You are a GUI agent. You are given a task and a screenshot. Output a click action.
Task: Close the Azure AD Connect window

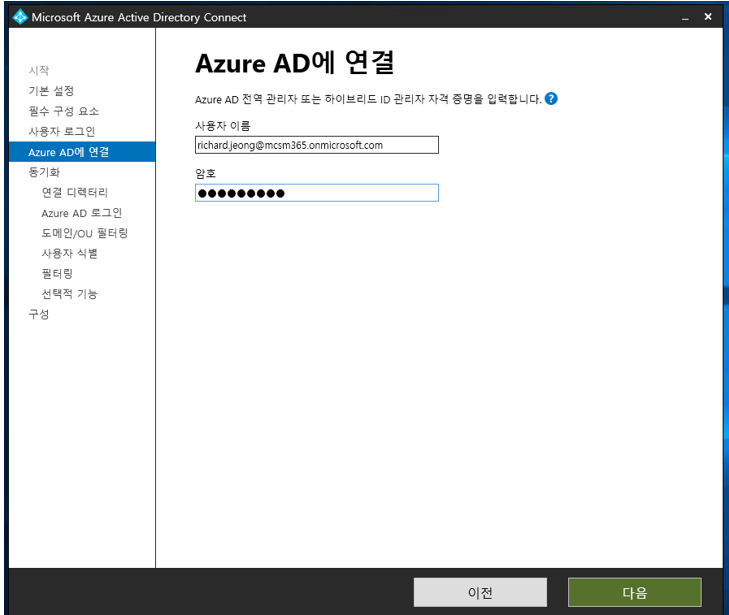(x=708, y=17)
